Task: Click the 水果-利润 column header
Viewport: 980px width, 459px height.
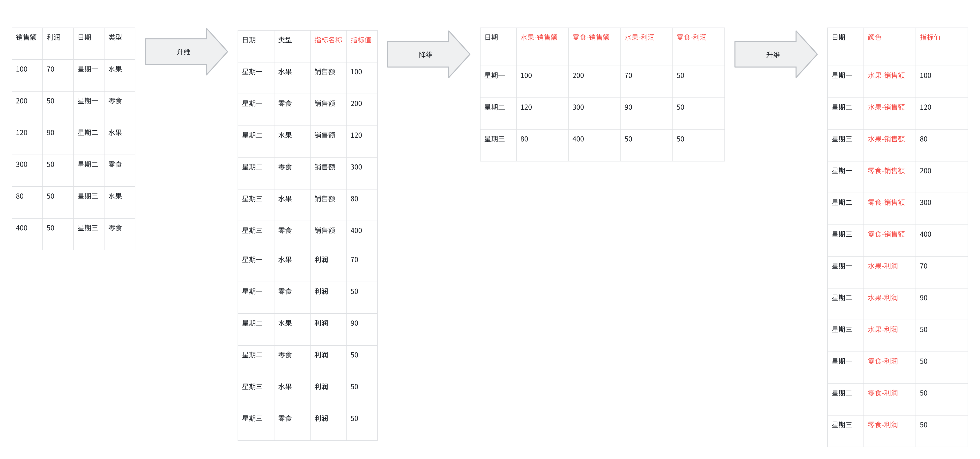Action: [x=639, y=37]
